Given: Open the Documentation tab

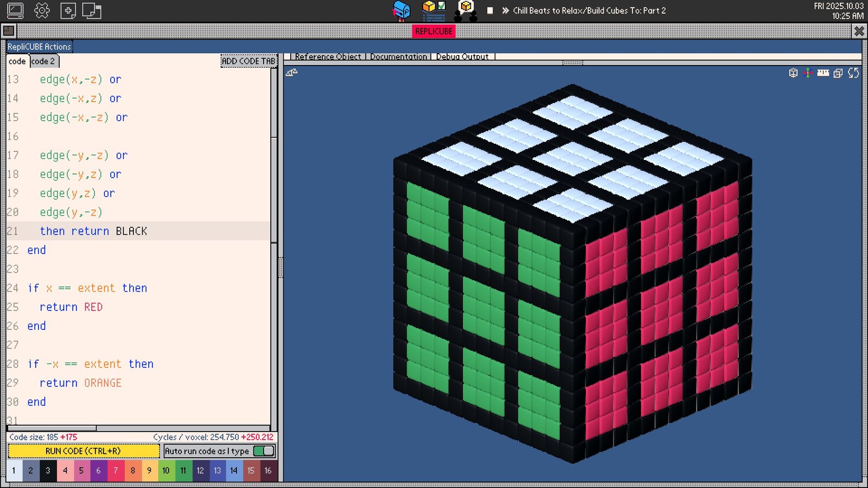Looking at the screenshot, I should pyautogui.click(x=398, y=56).
